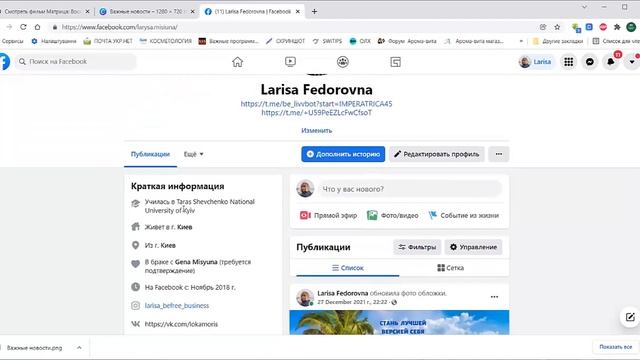The width and height of the screenshot is (640, 360).
Task: Open the Facebook Home feed icon
Action: [237, 62]
